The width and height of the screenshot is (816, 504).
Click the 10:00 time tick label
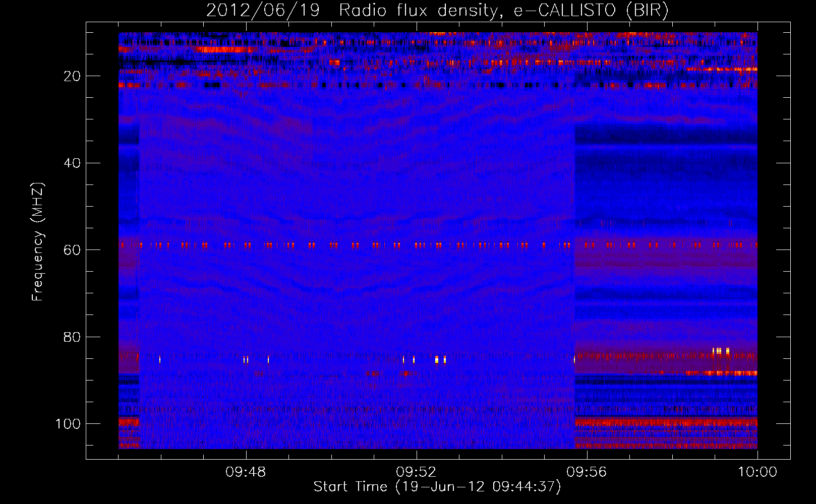click(757, 472)
